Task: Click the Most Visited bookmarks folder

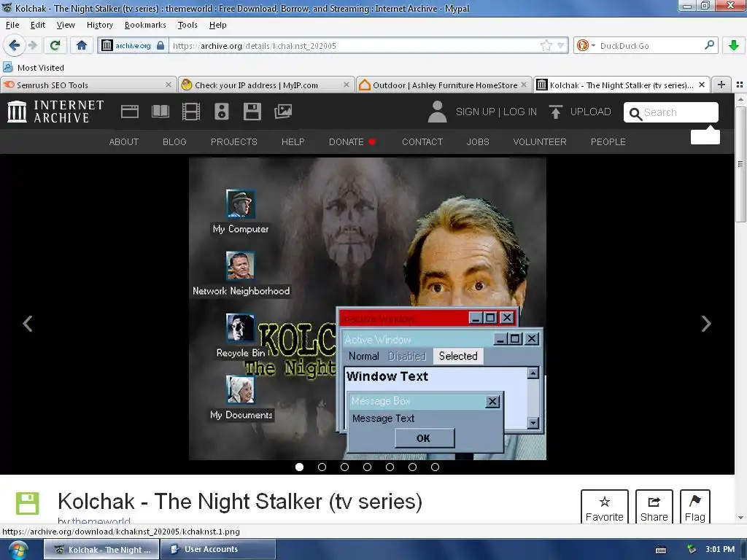Action: pyautogui.click(x=34, y=68)
